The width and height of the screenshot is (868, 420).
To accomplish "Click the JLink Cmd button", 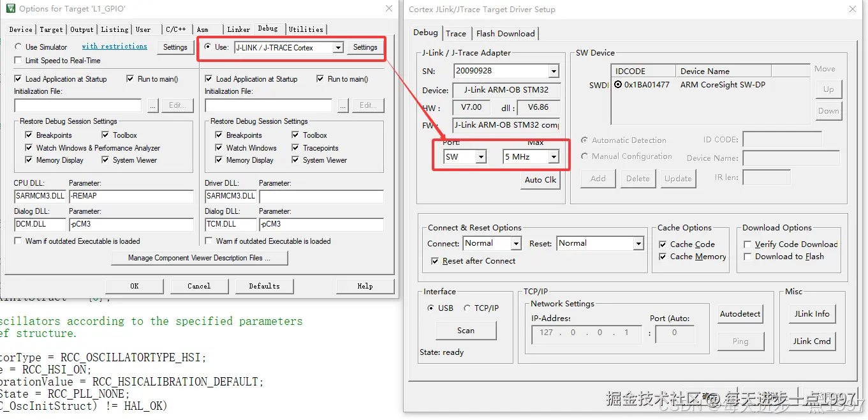I will point(813,341).
